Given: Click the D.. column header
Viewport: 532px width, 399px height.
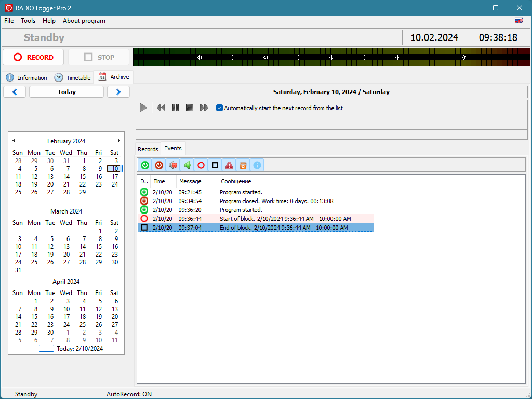Looking at the screenshot, I should click(x=144, y=181).
